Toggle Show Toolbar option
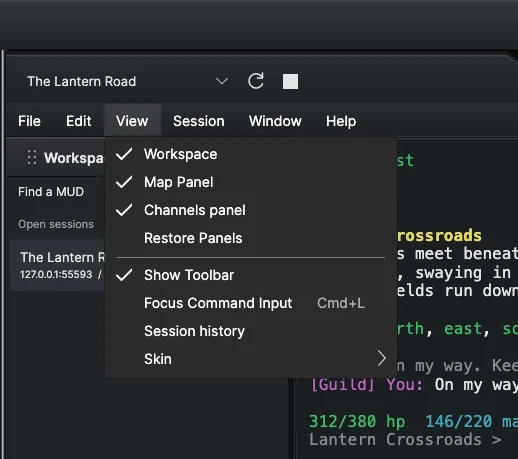 click(x=251, y=275)
